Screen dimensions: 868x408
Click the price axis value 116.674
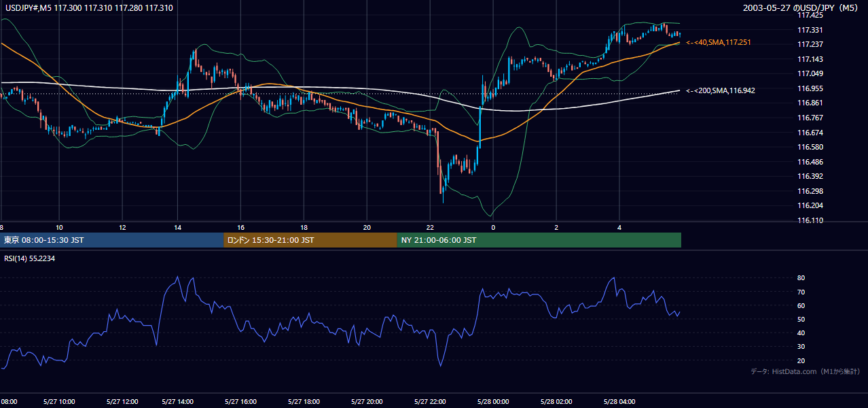point(811,133)
